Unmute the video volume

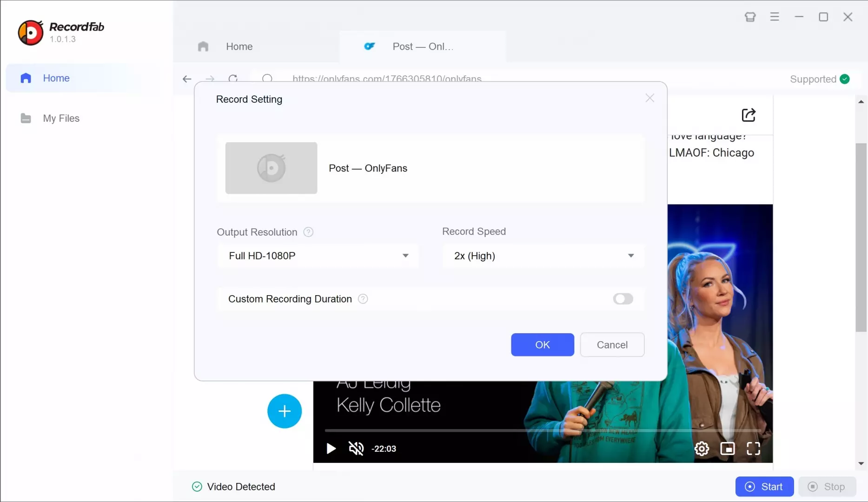point(356,449)
